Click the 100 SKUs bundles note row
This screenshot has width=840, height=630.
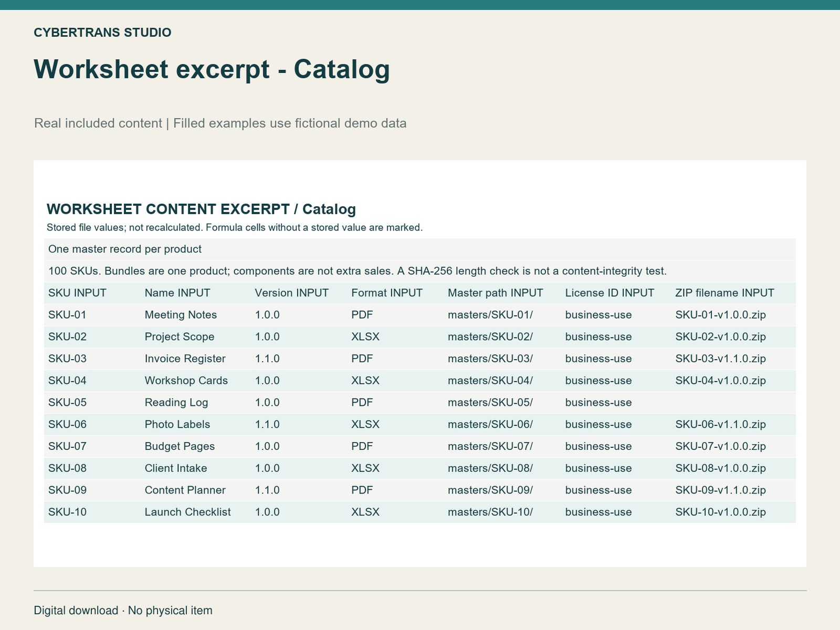click(420, 271)
